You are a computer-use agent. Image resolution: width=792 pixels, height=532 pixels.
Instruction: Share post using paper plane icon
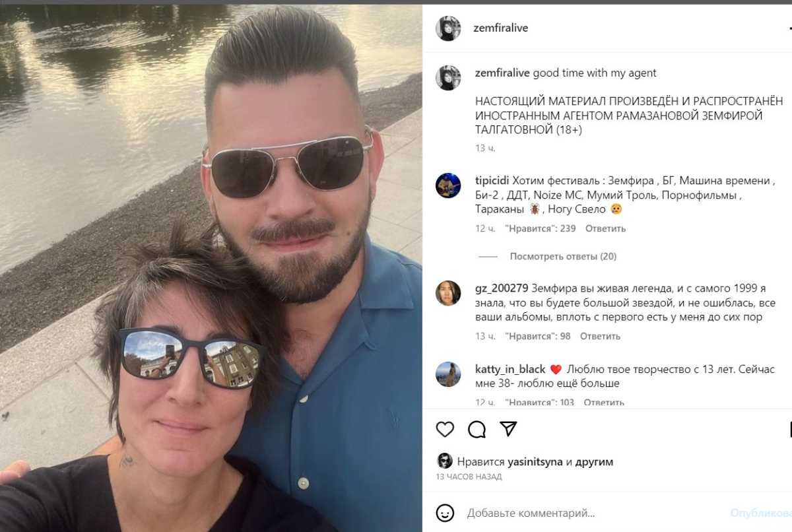pyautogui.click(x=508, y=428)
